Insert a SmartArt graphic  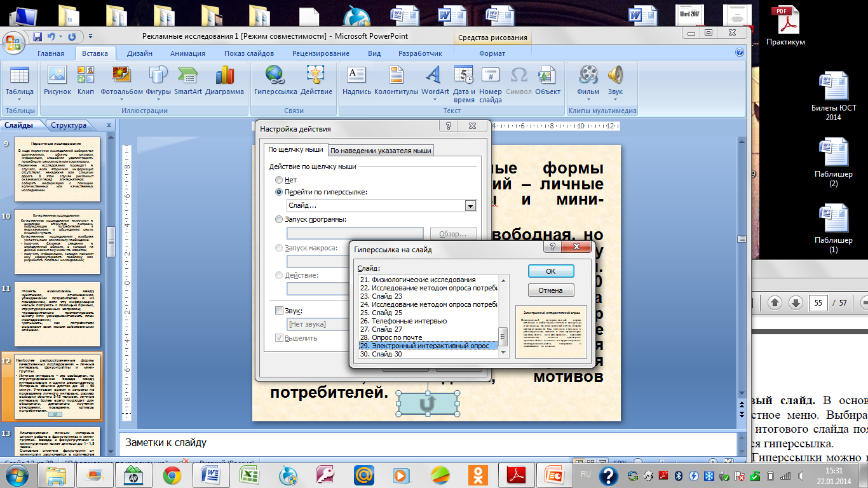pos(188,81)
